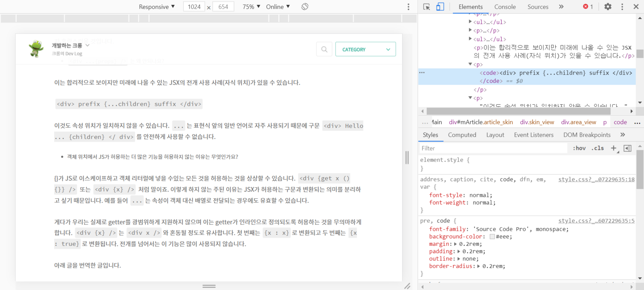Grab the viewport corner resize handle

[x=407, y=286]
